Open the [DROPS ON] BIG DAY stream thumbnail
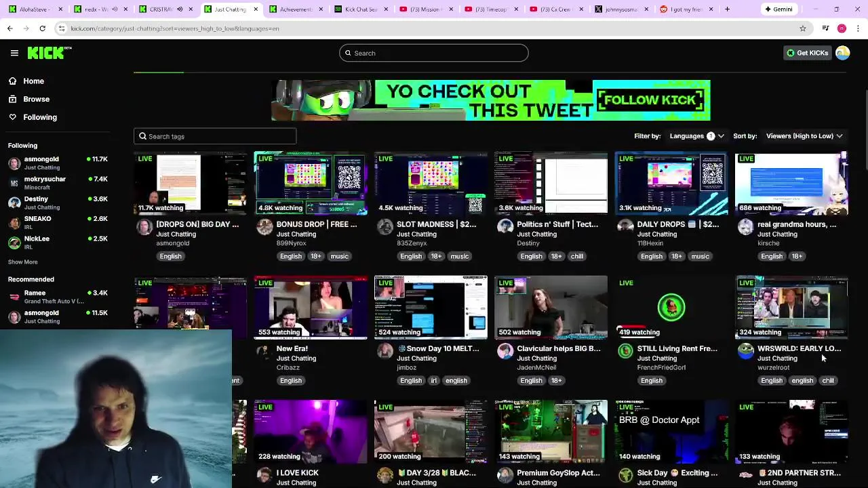 click(191, 183)
